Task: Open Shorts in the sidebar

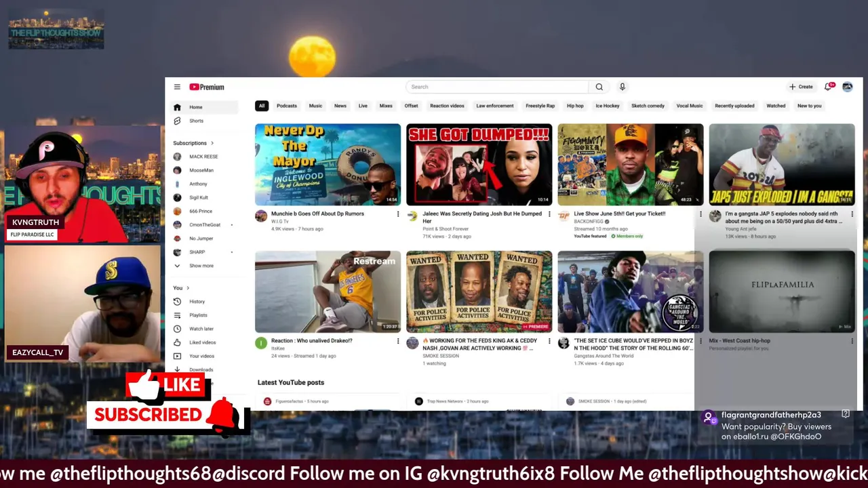Action: [x=203, y=121]
